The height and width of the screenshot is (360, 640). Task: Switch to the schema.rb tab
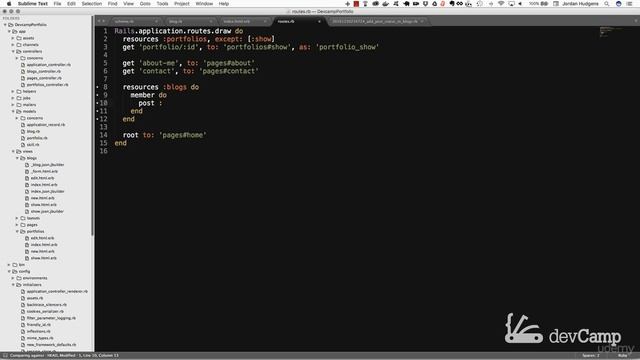pyautogui.click(x=124, y=21)
